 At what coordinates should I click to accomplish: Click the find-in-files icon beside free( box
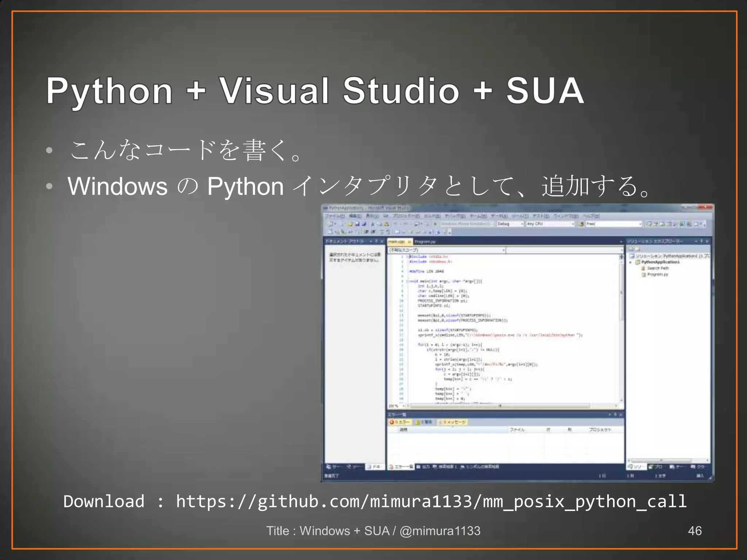click(x=581, y=224)
